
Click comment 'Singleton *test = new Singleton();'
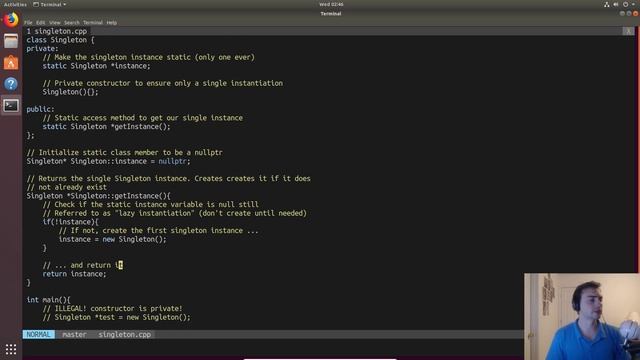(x=117, y=317)
